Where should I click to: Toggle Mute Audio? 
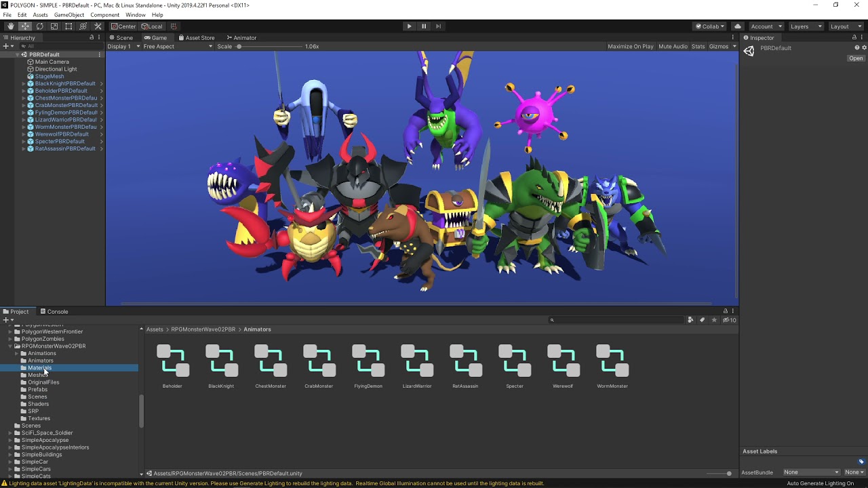point(673,46)
